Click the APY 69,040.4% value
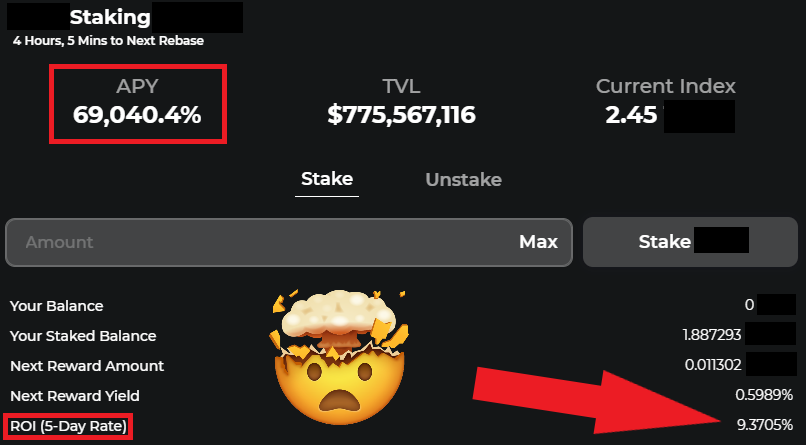 [137, 115]
